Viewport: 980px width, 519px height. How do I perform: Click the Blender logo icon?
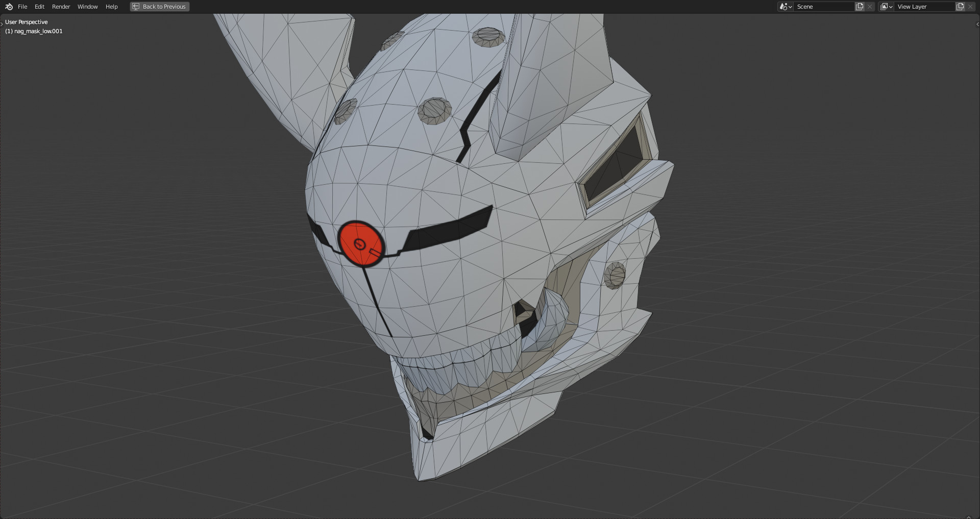tap(8, 7)
